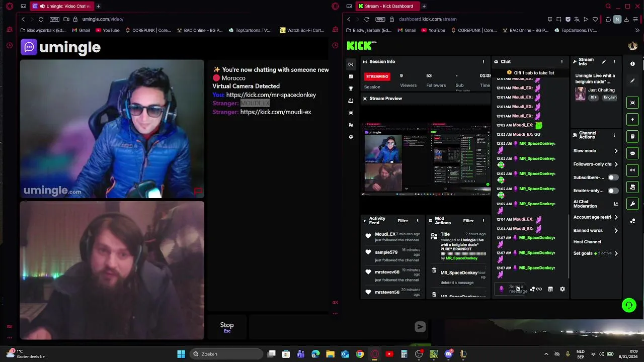The width and height of the screenshot is (644, 362).
Task: Expand Account age restriction settings
Action: [x=616, y=217]
